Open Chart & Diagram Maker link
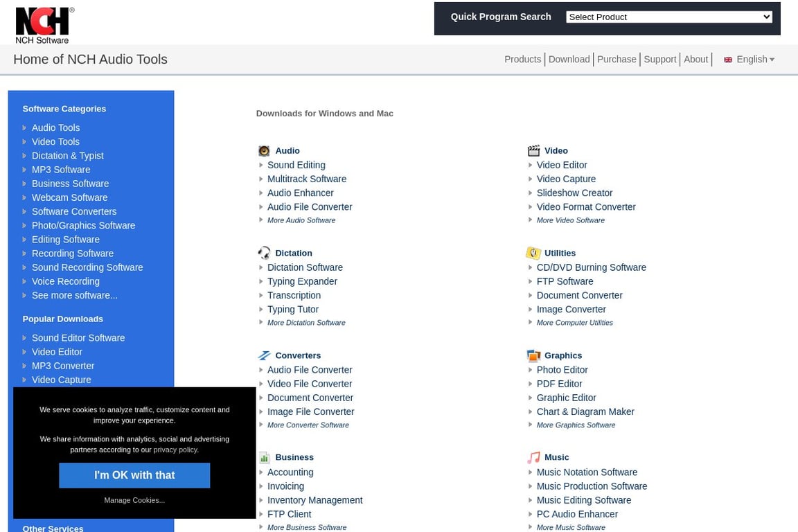This screenshot has height=532, width=798. pos(585,412)
